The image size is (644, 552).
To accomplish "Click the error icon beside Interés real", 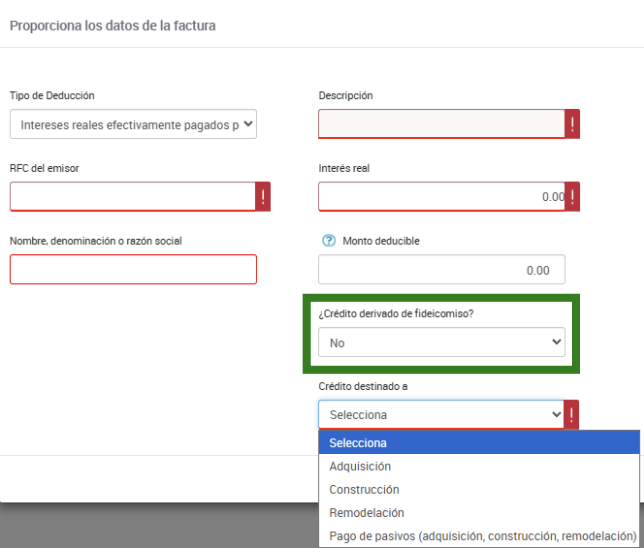I will tap(572, 197).
